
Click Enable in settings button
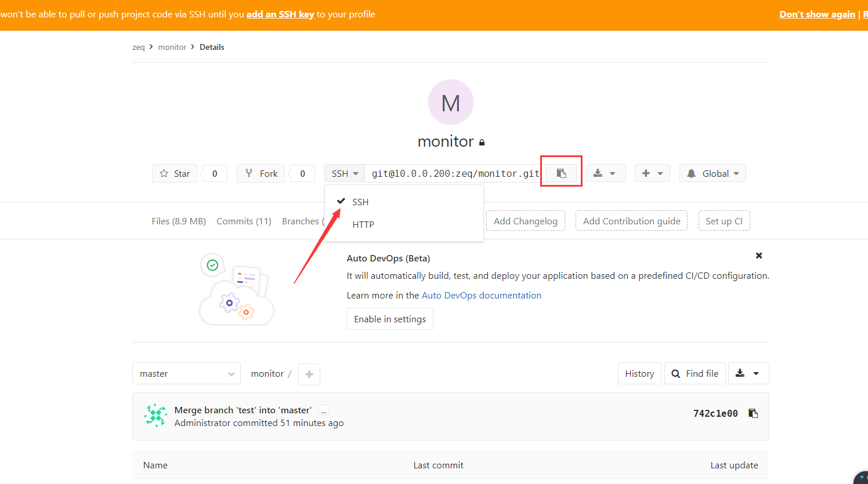[x=389, y=319]
